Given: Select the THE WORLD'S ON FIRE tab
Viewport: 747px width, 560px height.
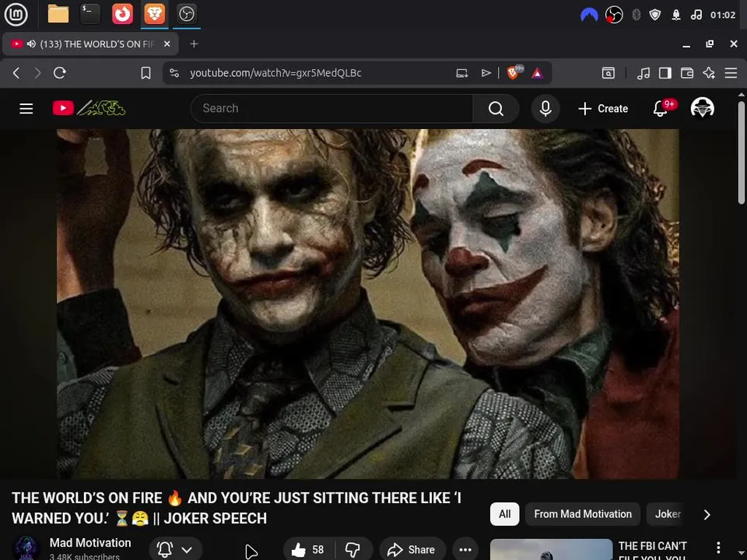Looking at the screenshot, I should 90,44.
